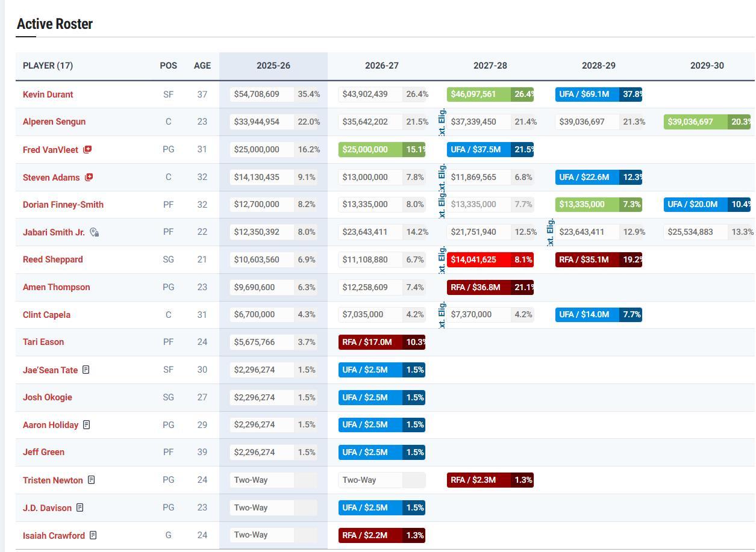Sort the roster by the AGE column
The width and height of the screenshot is (756, 552).
(x=202, y=66)
